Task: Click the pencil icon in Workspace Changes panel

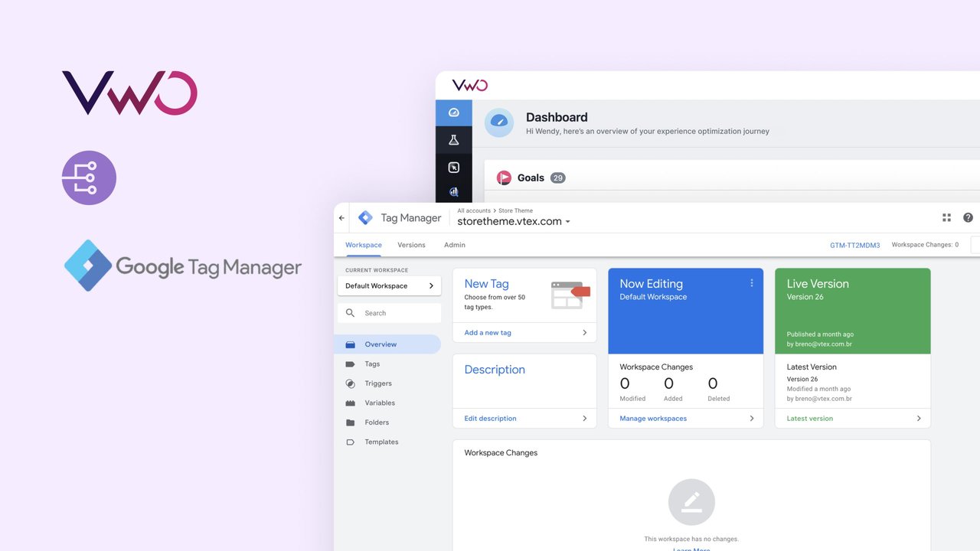Action: click(691, 502)
